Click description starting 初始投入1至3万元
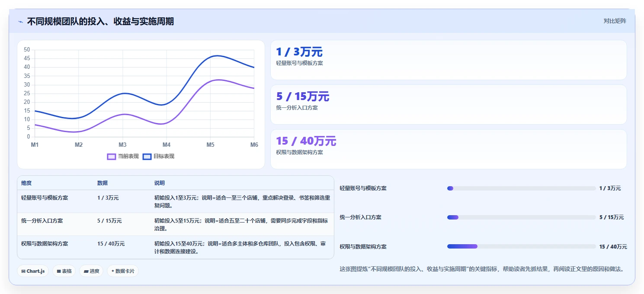This screenshot has width=644, height=294. click(242, 201)
